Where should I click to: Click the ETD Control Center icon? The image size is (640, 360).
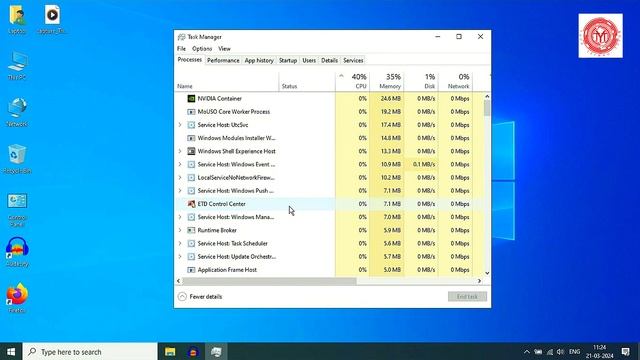click(x=191, y=204)
